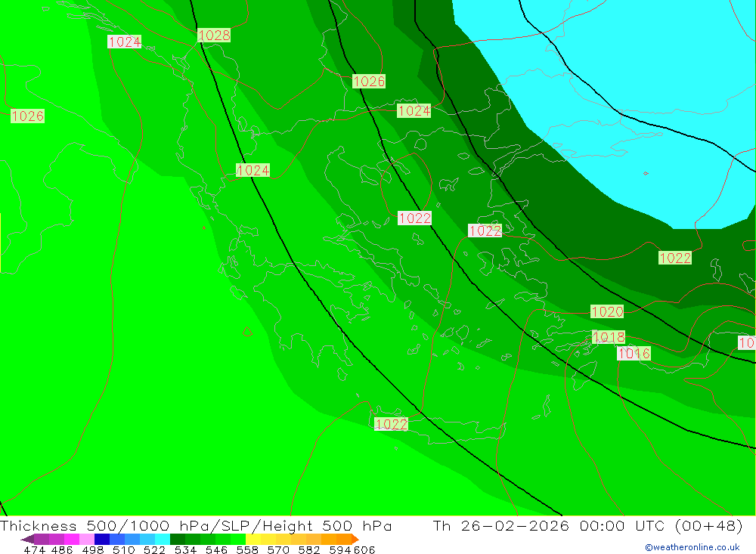756x554 pixels.
Task: Pick the darkest green legend swatch
Action: click(178, 539)
